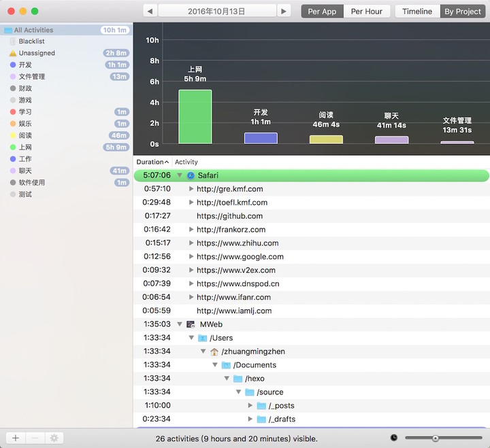Collapse the /Documents folder row
The image size is (490, 448).
[215, 365]
